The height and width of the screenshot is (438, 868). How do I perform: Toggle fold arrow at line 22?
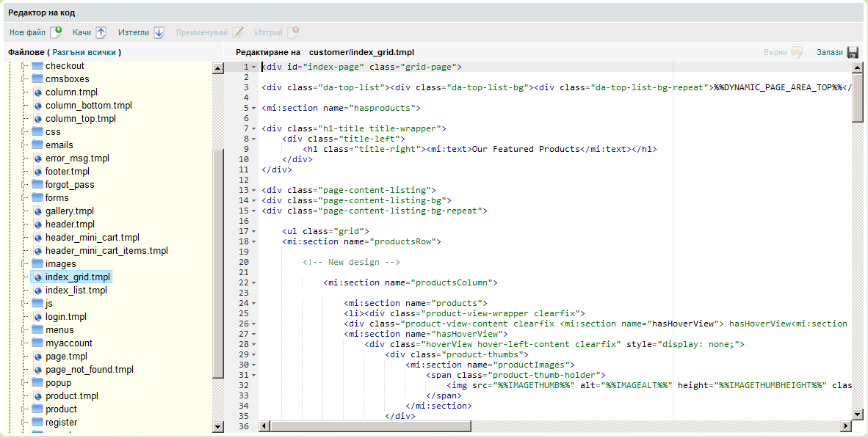point(254,282)
